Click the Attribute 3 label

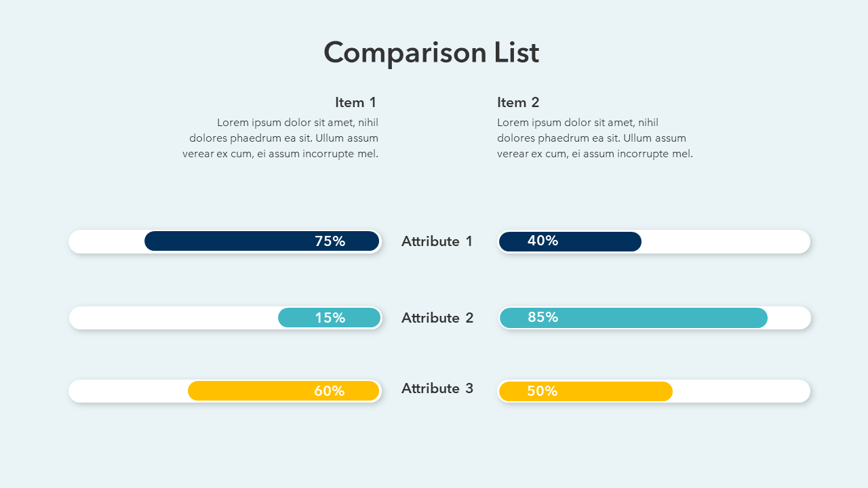pos(437,388)
